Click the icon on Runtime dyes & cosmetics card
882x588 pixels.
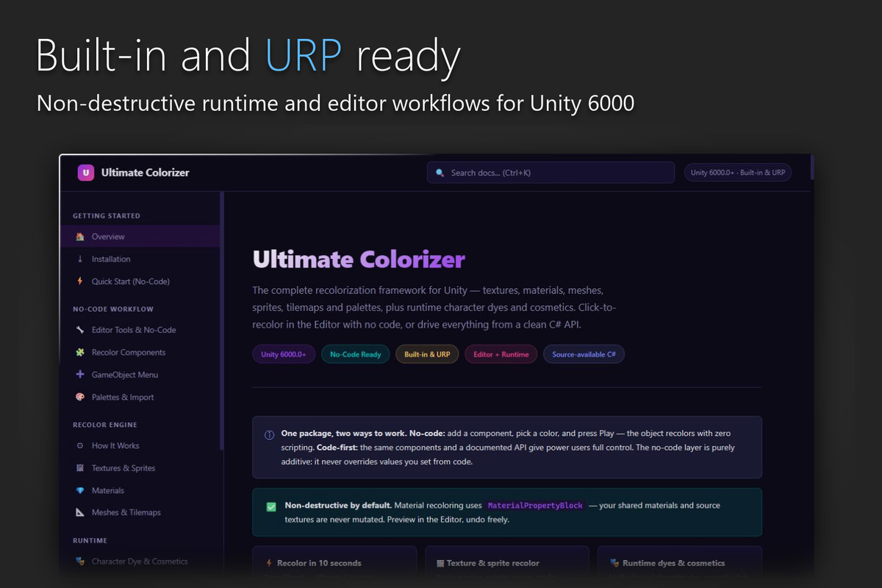tap(614, 563)
